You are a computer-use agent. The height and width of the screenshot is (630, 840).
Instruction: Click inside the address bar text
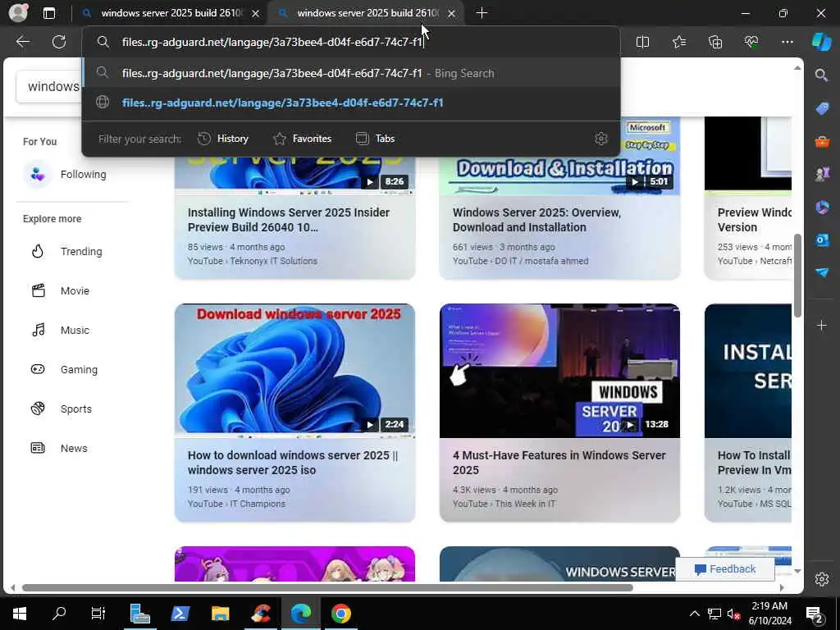[x=272, y=42]
